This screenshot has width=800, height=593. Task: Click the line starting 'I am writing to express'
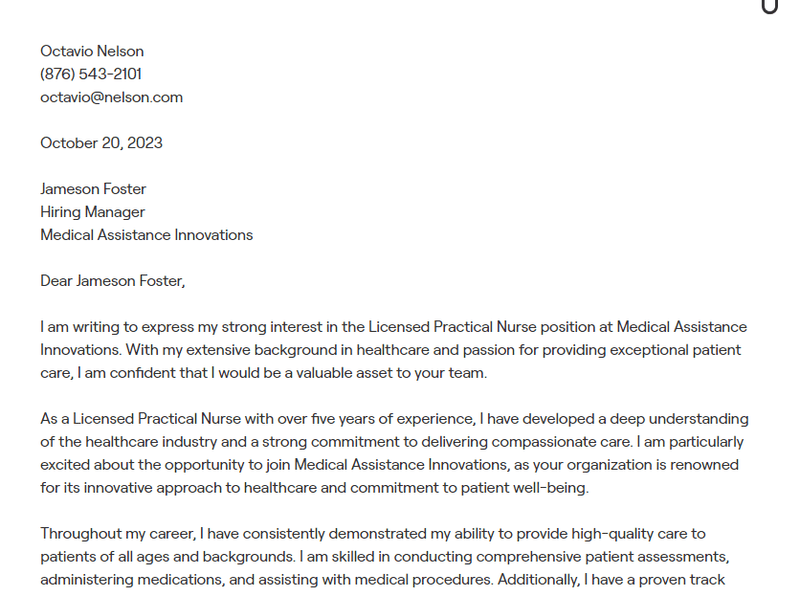393,327
